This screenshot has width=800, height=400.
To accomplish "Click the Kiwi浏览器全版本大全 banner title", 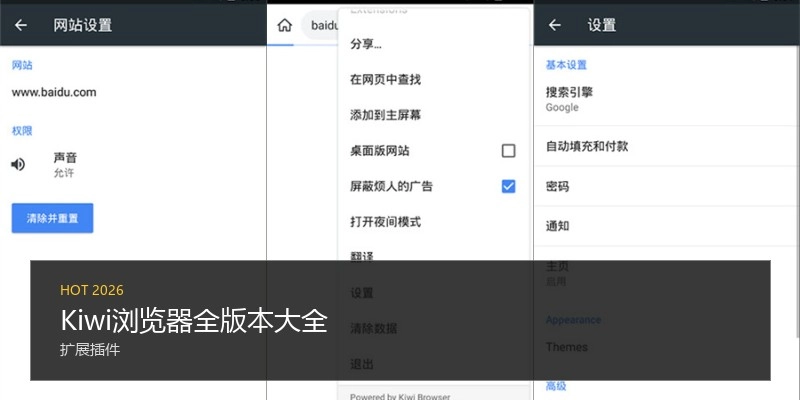I will pos(194,321).
